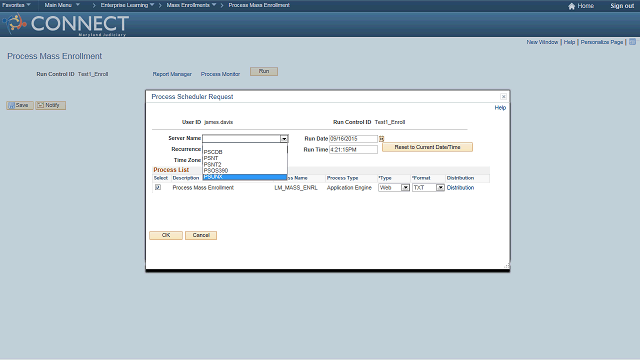
Task: Close the Process Scheduler Request dialog
Action: click(x=503, y=97)
